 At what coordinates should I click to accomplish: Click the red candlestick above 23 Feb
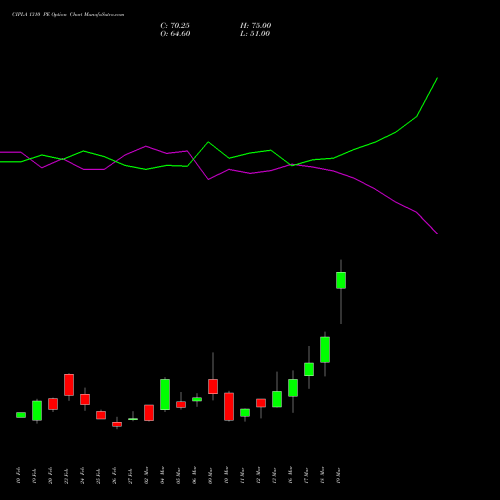pos(69,385)
